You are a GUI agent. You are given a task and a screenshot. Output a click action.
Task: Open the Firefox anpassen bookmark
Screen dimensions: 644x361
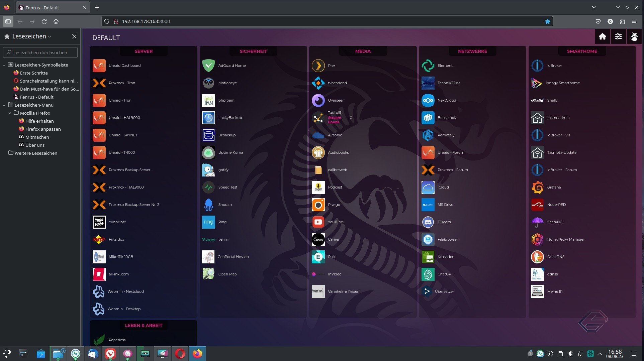tap(40, 129)
